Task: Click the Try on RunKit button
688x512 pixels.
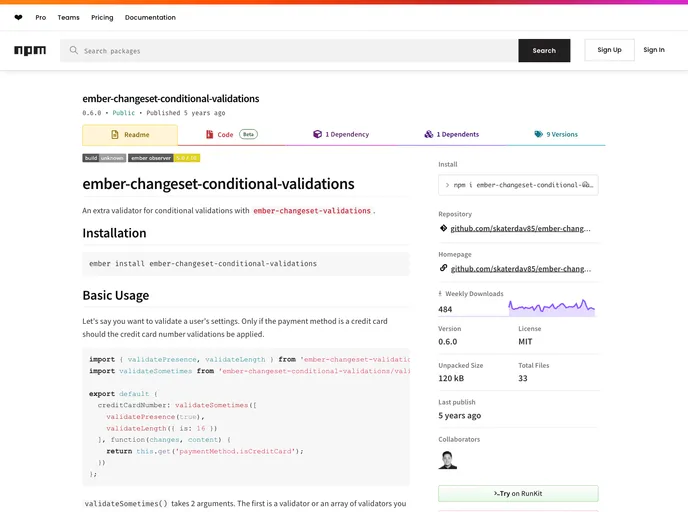Action: click(x=518, y=494)
